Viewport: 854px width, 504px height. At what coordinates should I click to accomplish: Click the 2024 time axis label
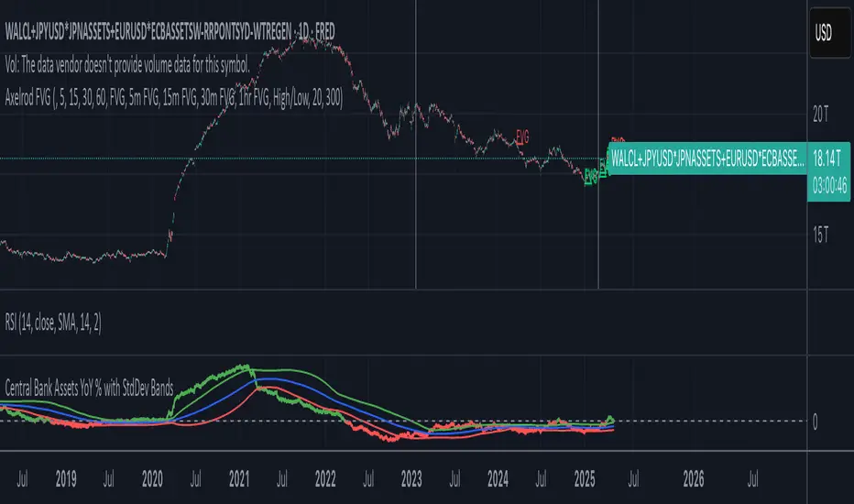[x=498, y=479]
